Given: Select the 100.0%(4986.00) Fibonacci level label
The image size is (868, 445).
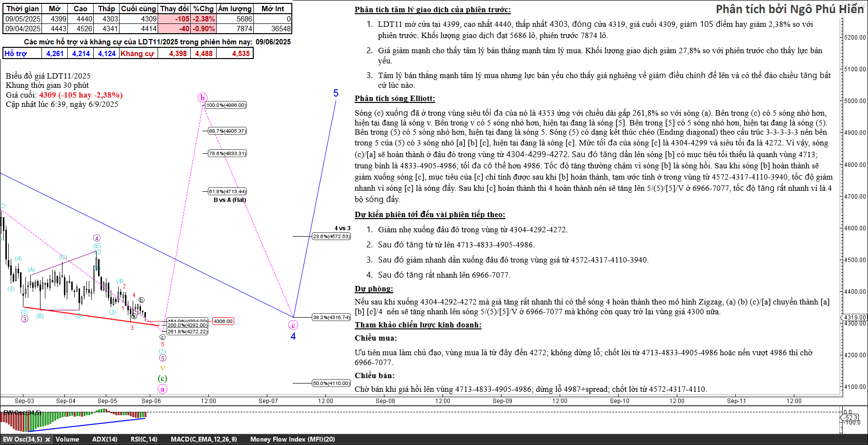Looking at the screenshot, I should pos(226,105).
